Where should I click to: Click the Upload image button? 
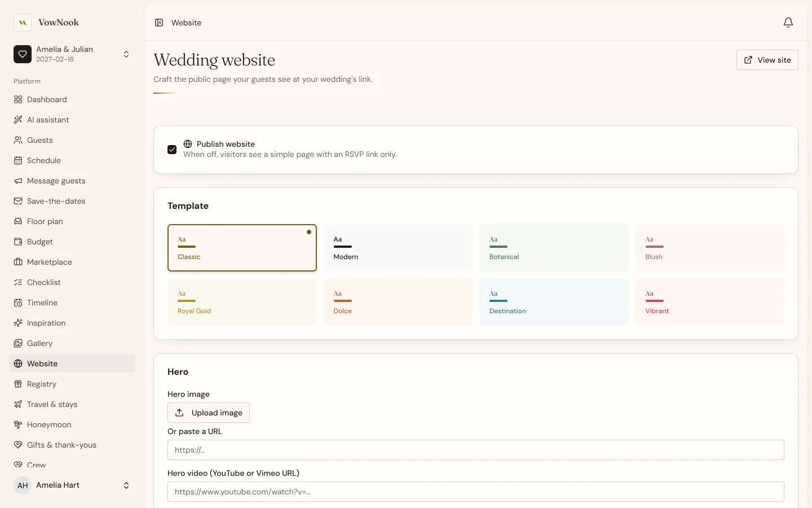click(209, 413)
